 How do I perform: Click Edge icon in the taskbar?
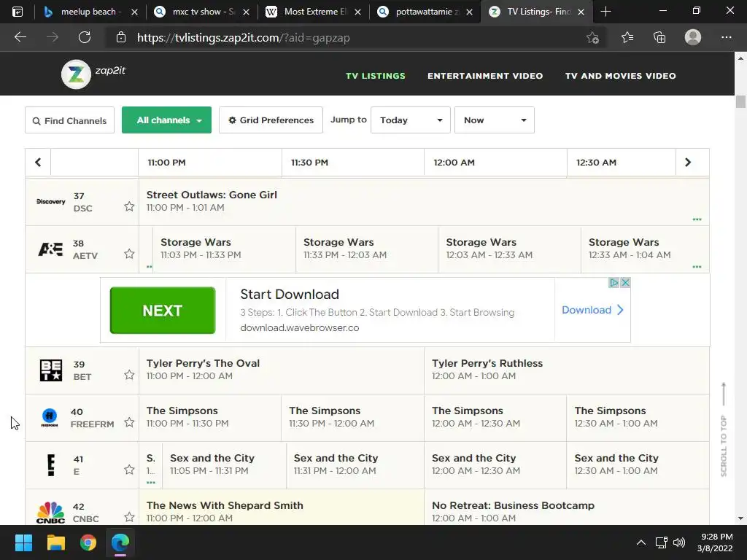click(120, 542)
